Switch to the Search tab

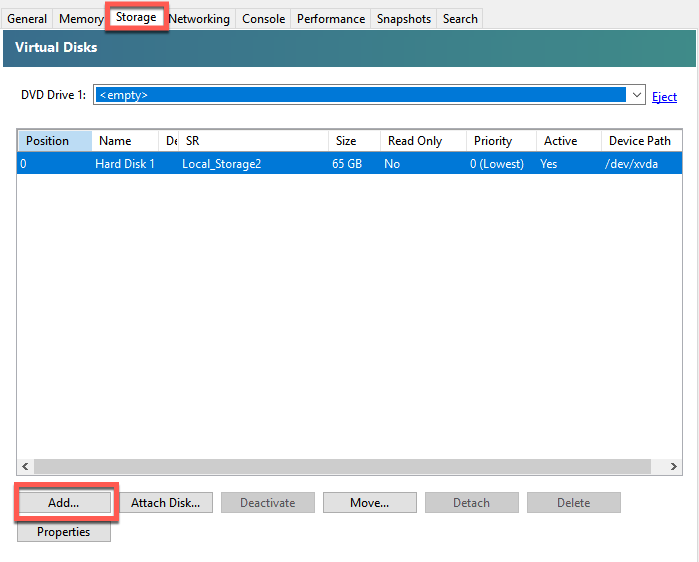pos(460,19)
